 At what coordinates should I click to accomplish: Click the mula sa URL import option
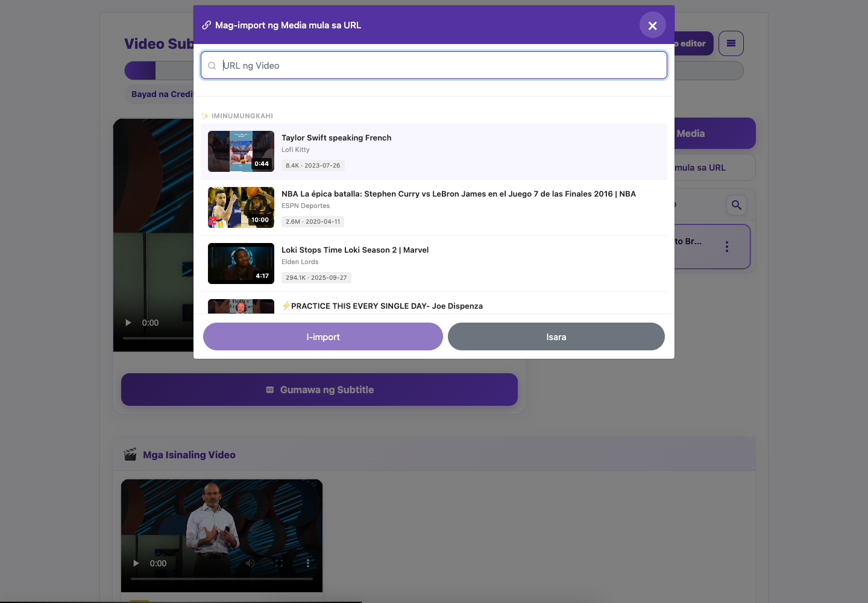(700, 168)
